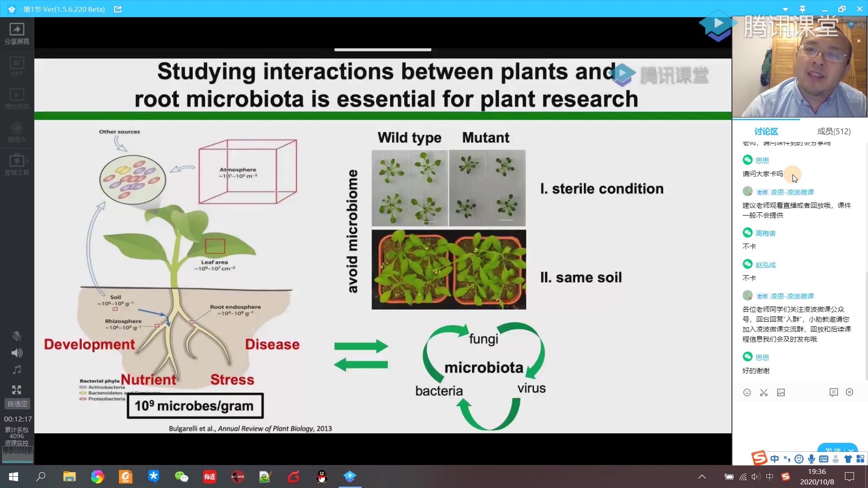
Task: Toggle the muted microphone icon
Action: [17, 336]
